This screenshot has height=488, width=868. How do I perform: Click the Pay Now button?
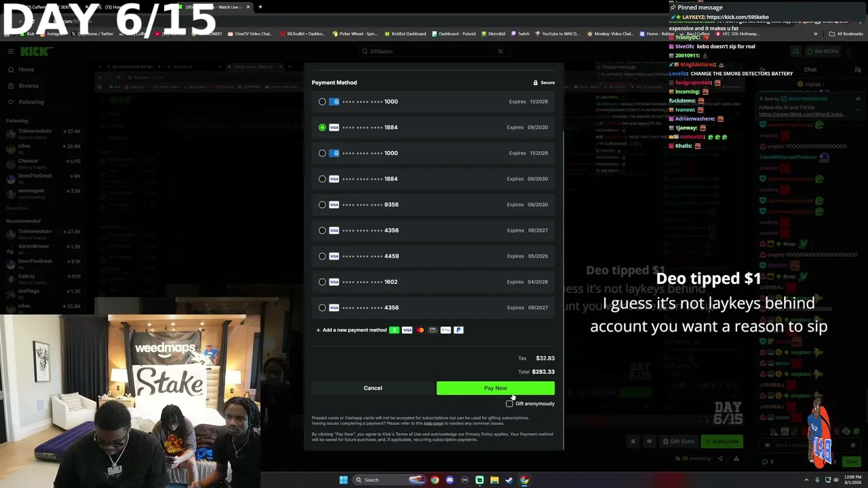(x=496, y=388)
